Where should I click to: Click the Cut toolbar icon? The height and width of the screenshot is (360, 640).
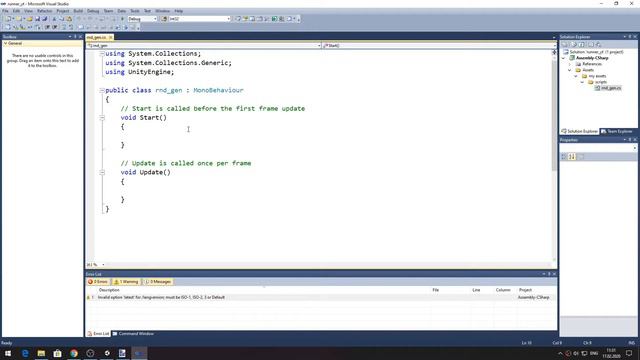(54, 19)
